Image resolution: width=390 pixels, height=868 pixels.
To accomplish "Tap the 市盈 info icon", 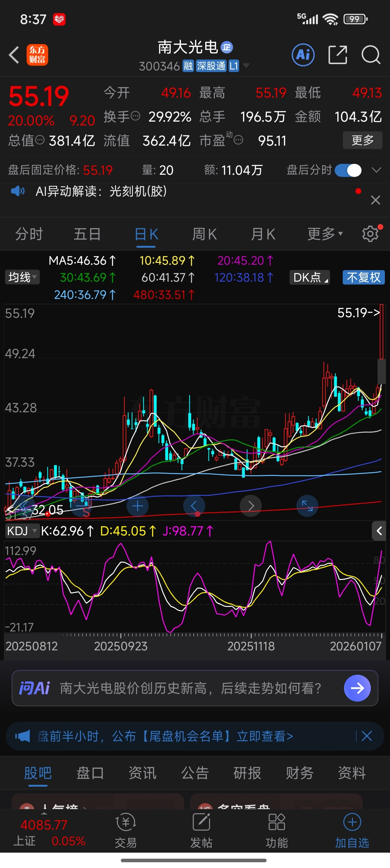I will click(238, 140).
